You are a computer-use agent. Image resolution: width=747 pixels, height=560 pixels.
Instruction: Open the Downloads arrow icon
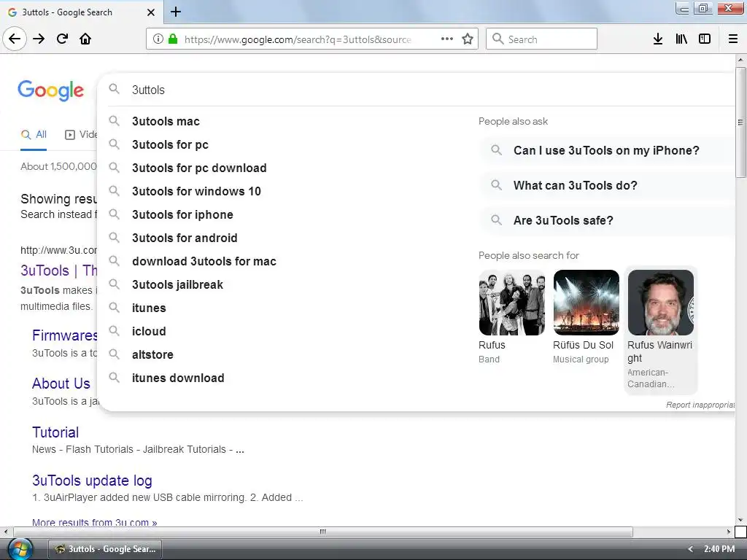pos(658,39)
